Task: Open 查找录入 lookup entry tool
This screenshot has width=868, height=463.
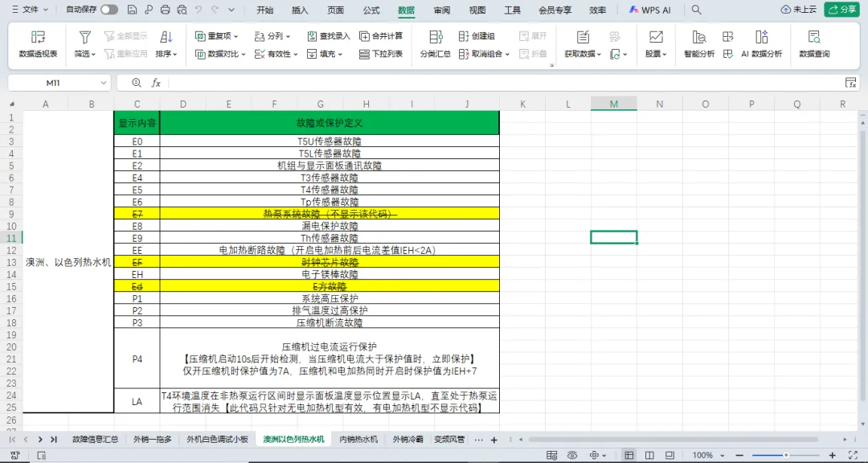Action: coord(328,36)
